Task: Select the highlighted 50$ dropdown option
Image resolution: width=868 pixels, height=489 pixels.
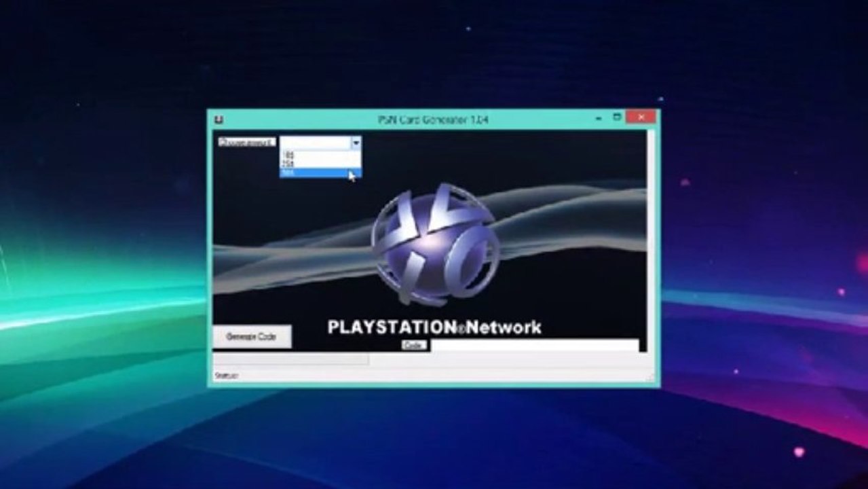Action: 320,173
